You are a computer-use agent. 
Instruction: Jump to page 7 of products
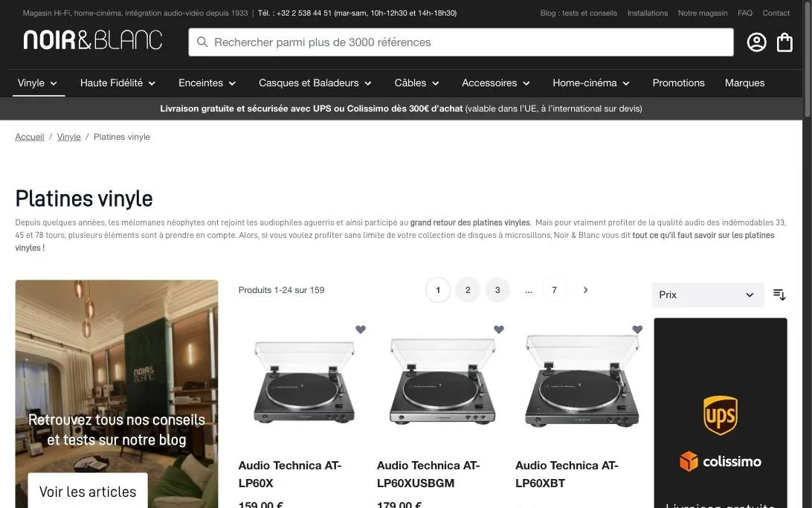554,290
